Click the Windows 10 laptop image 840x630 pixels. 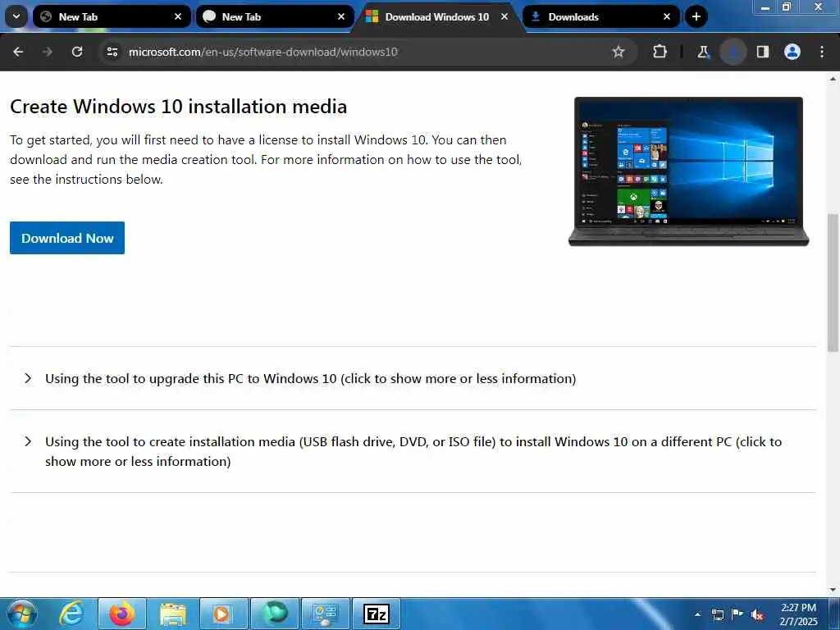tap(688, 171)
